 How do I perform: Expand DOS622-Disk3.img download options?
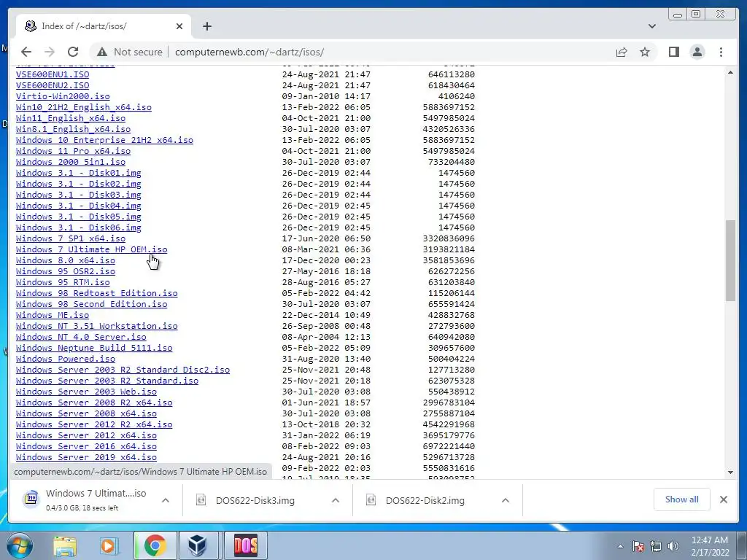coord(336,500)
